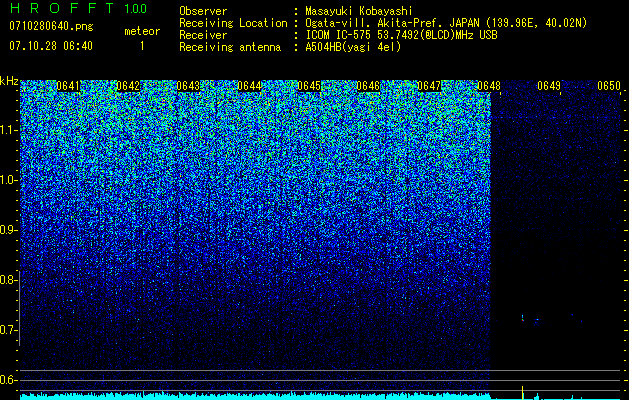Click observer name Masayuki Kobayashi
The width and height of the screenshot is (629, 400).
(x=359, y=11)
